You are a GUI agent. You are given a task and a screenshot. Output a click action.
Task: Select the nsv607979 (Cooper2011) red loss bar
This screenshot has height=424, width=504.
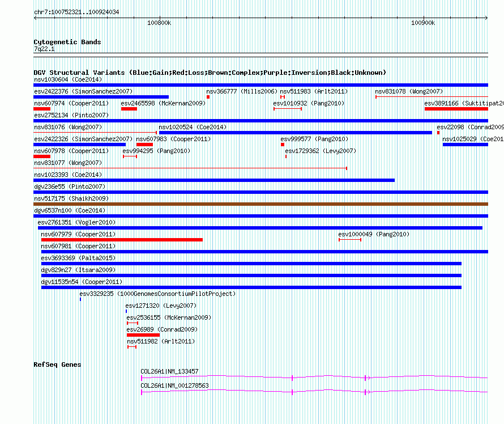click(122, 240)
